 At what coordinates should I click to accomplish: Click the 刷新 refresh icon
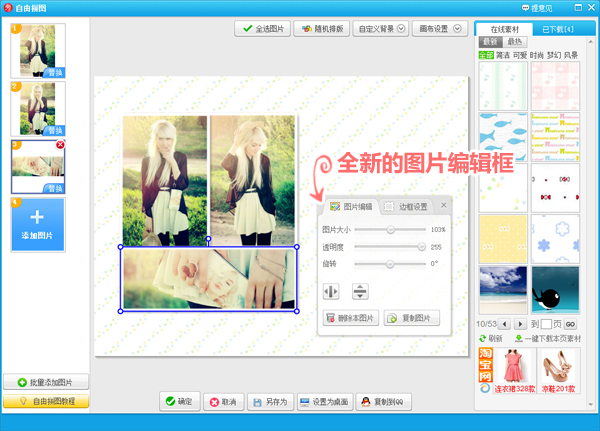pyautogui.click(x=484, y=339)
